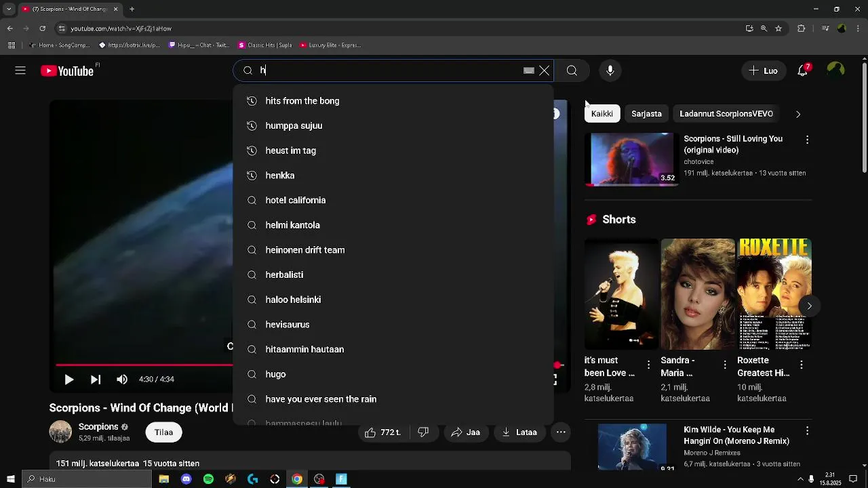Open the Windows Start menu
Image resolution: width=868 pixels, height=488 pixels.
click(x=10, y=479)
